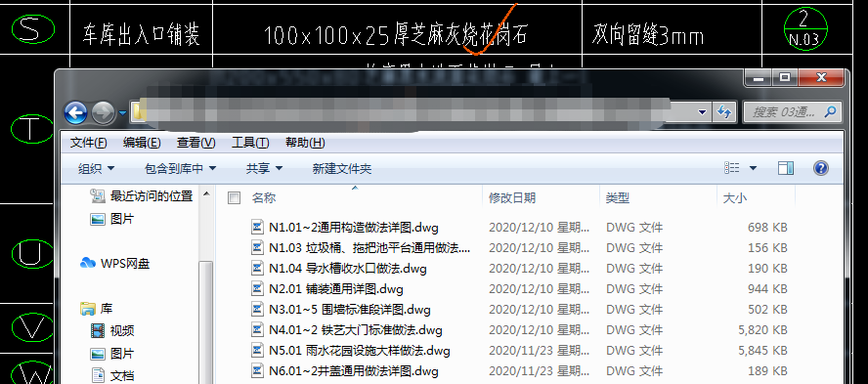Select file N6.01~2井盖通用做法详图.dwg
868x384 pixels.
point(354,370)
